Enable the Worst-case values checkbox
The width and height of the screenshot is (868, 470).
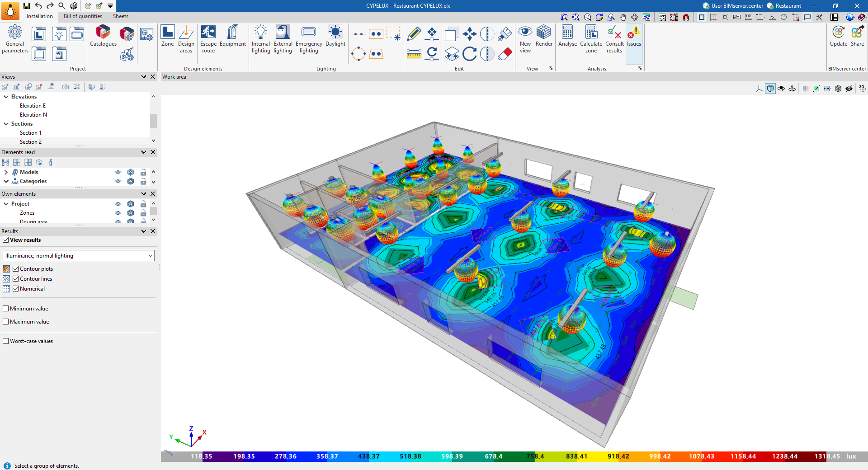tap(6, 341)
